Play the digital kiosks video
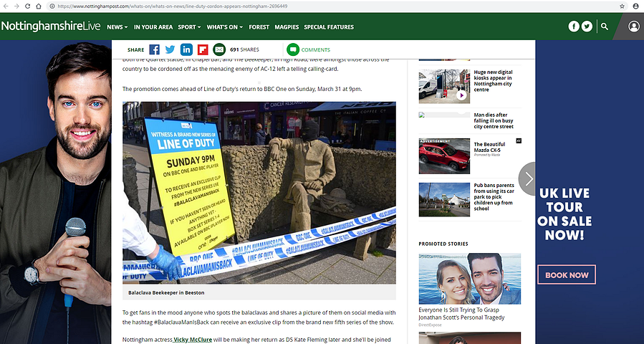The image size is (644, 344). coord(461,95)
